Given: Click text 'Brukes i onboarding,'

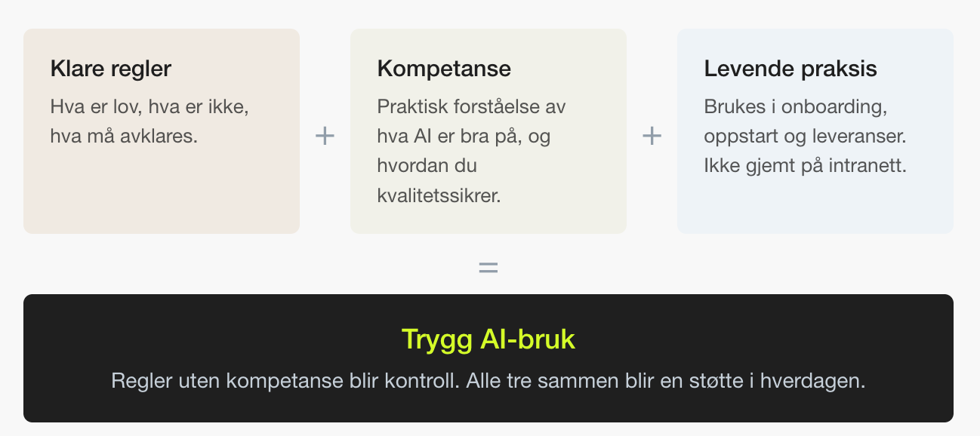Looking at the screenshot, I should (x=796, y=106).
